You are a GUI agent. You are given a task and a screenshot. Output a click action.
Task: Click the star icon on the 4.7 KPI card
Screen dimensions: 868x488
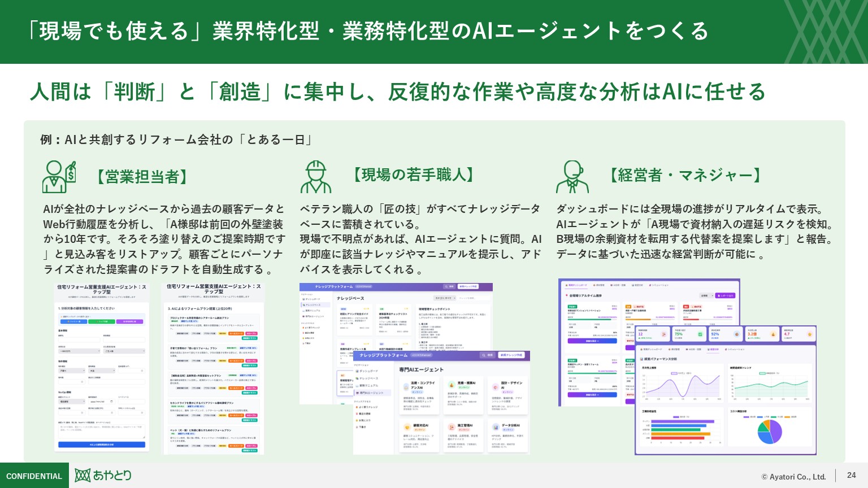coord(809,334)
